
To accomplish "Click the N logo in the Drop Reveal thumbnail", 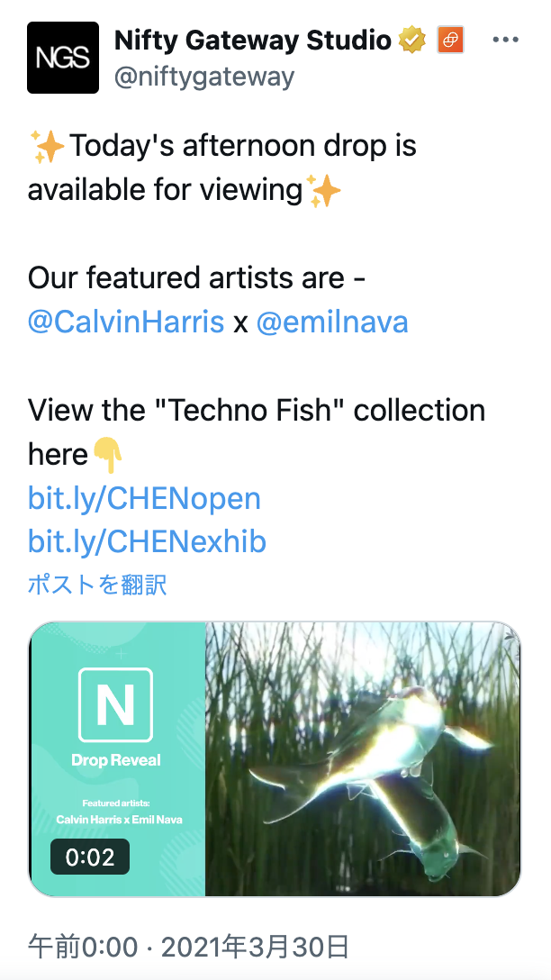I will [x=115, y=704].
